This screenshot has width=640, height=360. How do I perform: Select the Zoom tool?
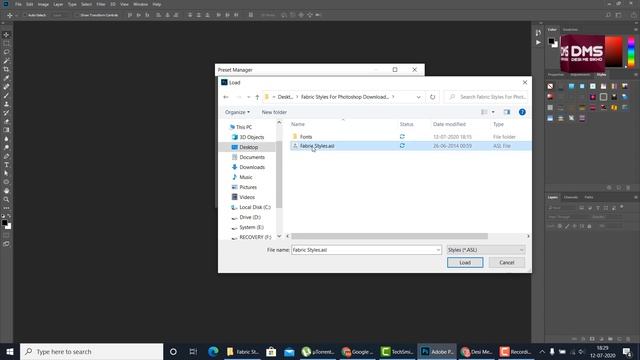pos(6,200)
